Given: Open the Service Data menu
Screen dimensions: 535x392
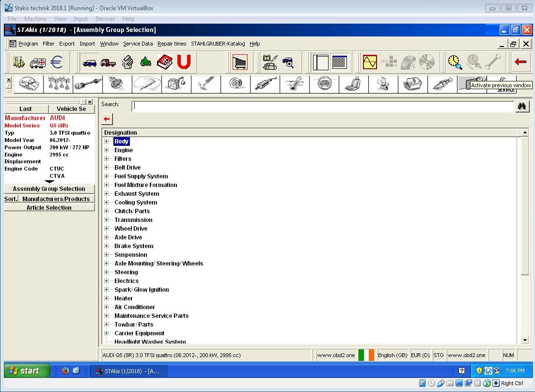Looking at the screenshot, I should (x=138, y=44).
